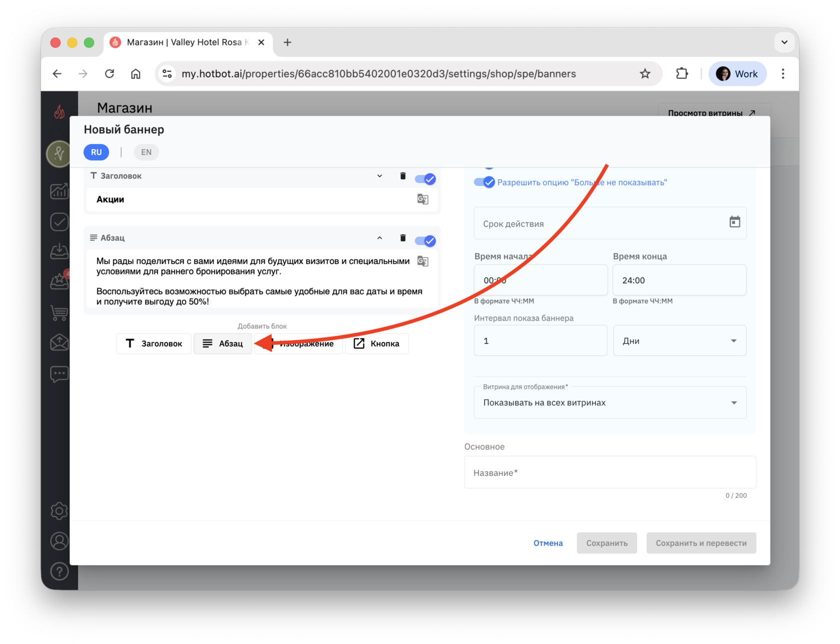Close the Магазин browser tab
This screenshot has width=840, height=644.
261,42
